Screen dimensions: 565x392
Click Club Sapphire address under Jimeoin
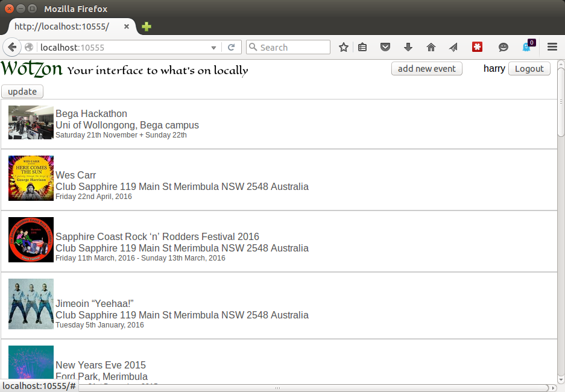[182, 315]
